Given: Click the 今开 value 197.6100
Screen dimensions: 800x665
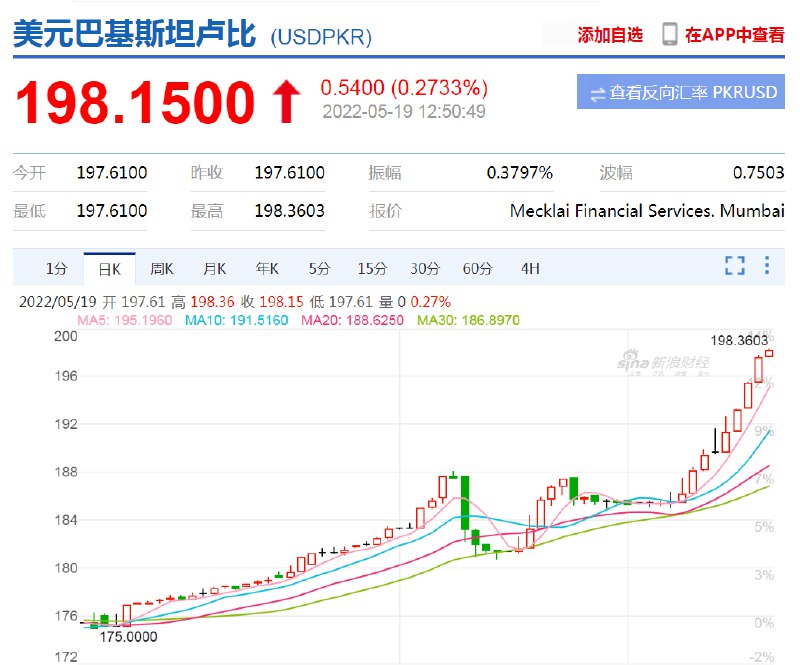Looking at the screenshot, I should [x=112, y=173].
